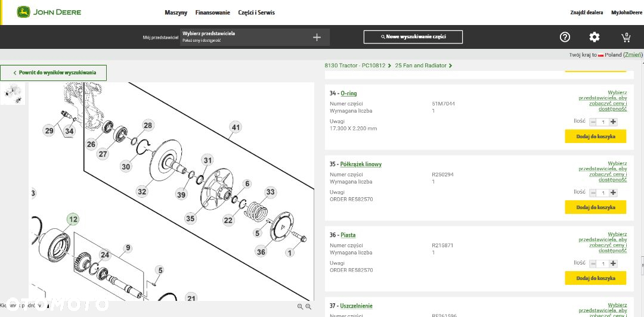Open the Części i Serwis menu
The image size is (644, 317).
tap(256, 13)
